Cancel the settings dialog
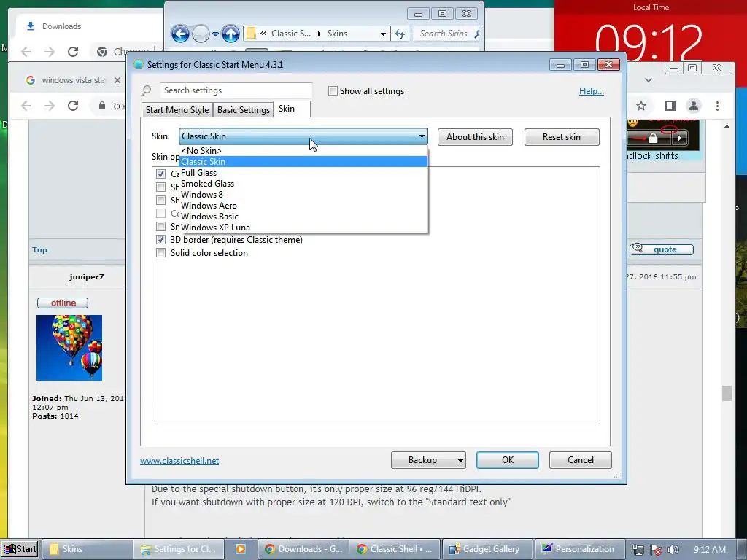Screen dimensions: 747x560 click(x=580, y=460)
